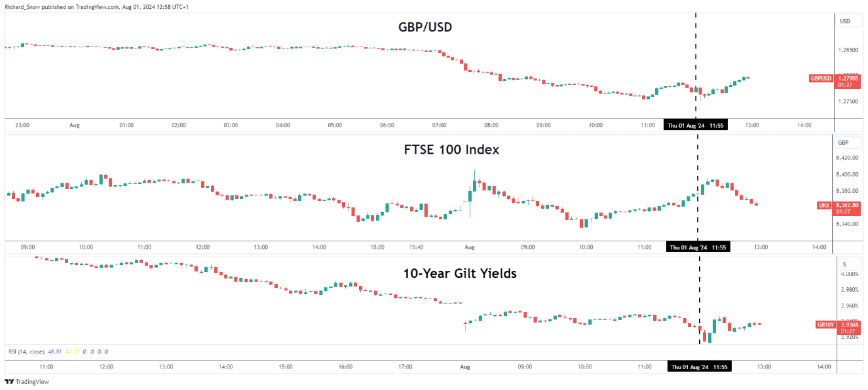Click the TradingView logo at bottom left
This screenshot has height=390, width=868.
(26, 382)
